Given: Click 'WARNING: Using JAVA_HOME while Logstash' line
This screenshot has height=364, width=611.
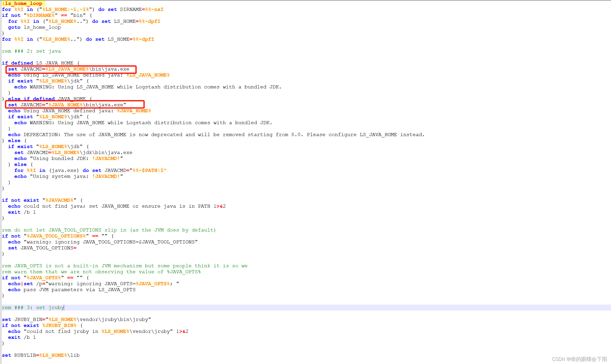Looking at the screenshot, I should [143, 123].
